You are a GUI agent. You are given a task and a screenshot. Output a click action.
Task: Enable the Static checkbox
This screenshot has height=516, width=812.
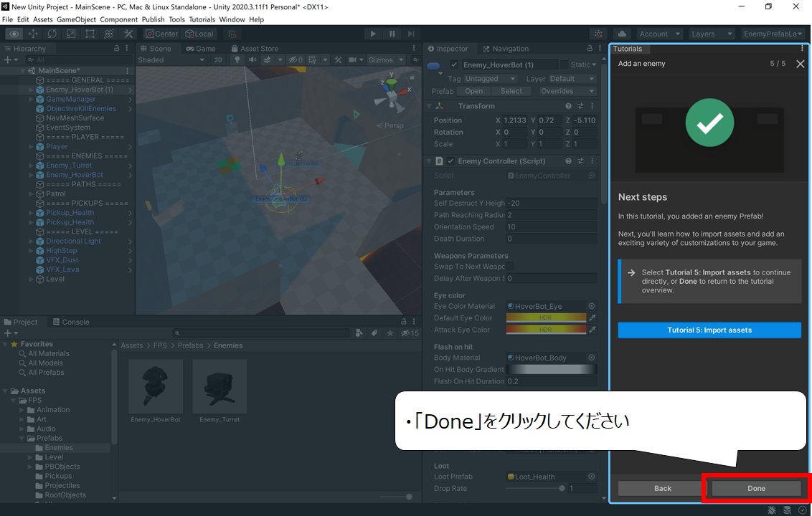[x=564, y=64]
